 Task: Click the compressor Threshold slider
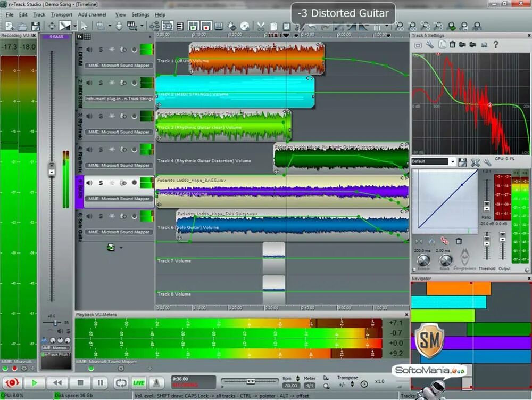pos(487,246)
